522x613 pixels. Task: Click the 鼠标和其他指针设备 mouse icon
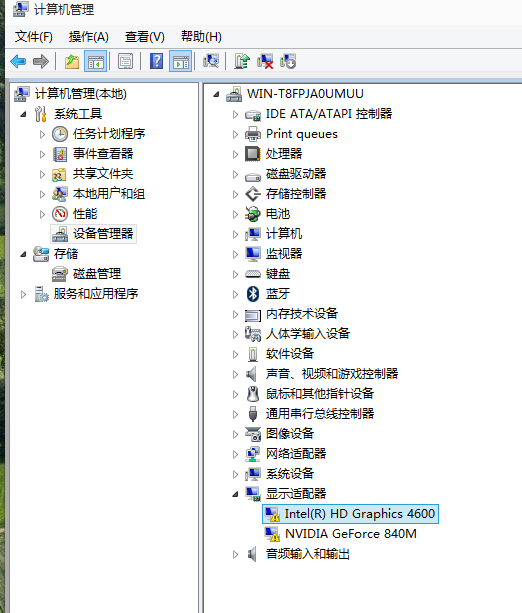[x=253, y=394]
